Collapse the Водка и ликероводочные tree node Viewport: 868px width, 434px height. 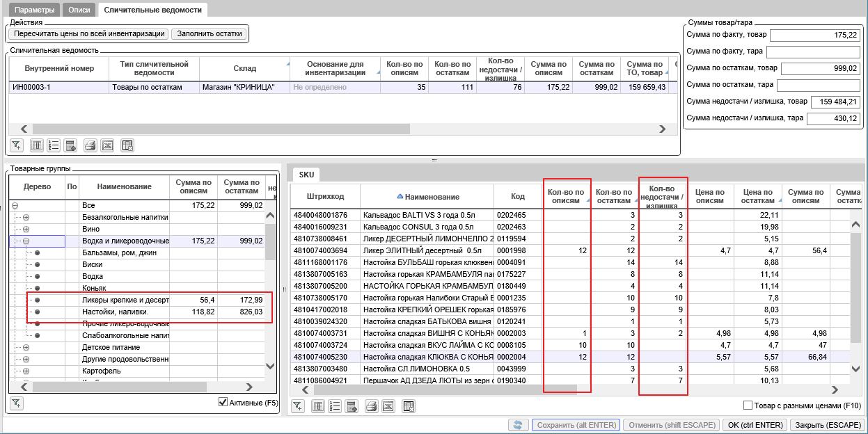click(26, 241)
